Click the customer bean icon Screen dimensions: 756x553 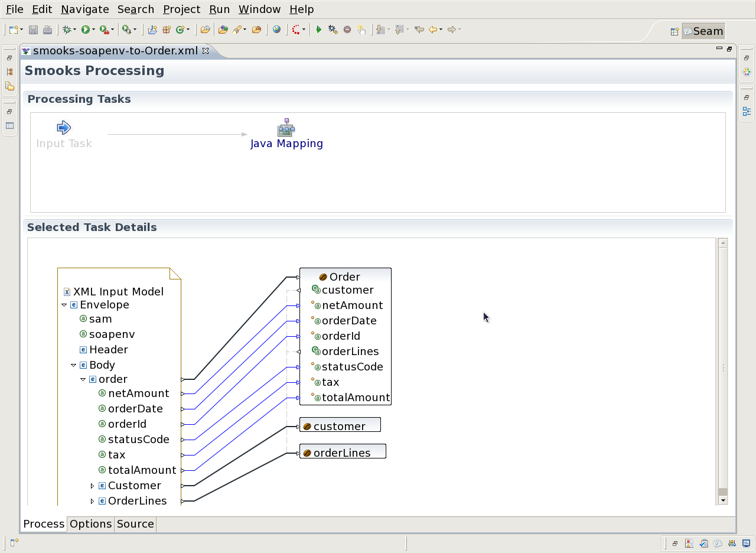point(307,427)
